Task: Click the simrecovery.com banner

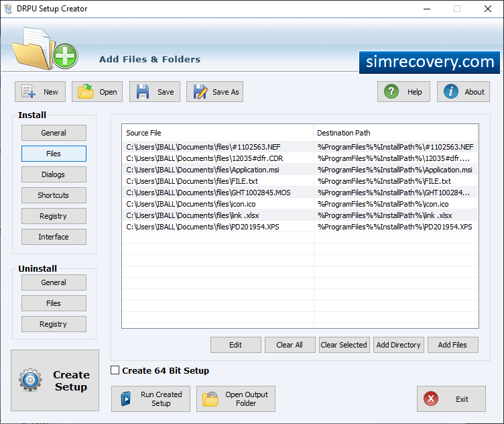Action: click(430, 62)
